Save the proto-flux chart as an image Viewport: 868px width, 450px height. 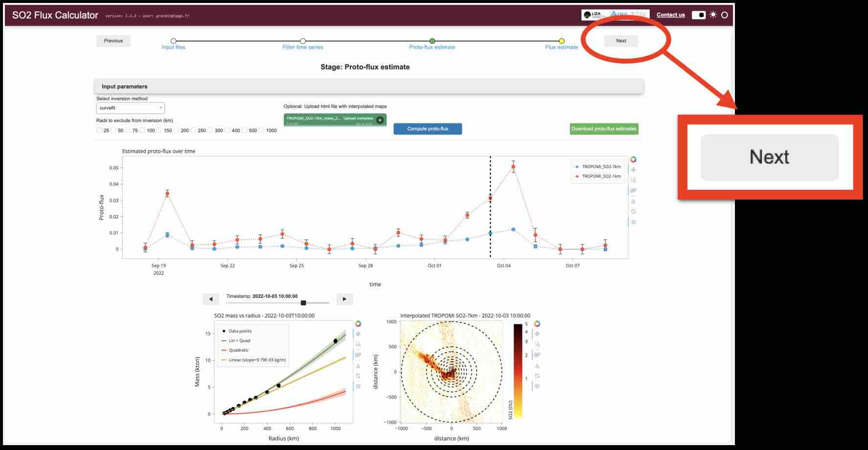point(633,201)
